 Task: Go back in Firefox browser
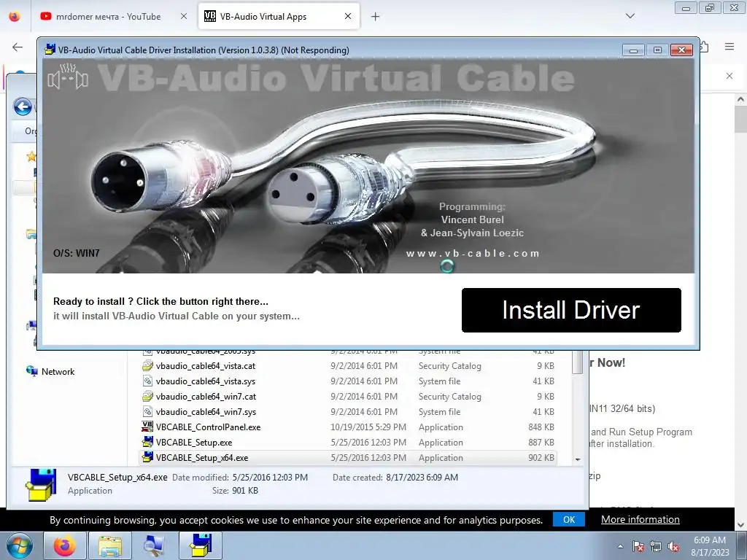(x=18, y=47)
